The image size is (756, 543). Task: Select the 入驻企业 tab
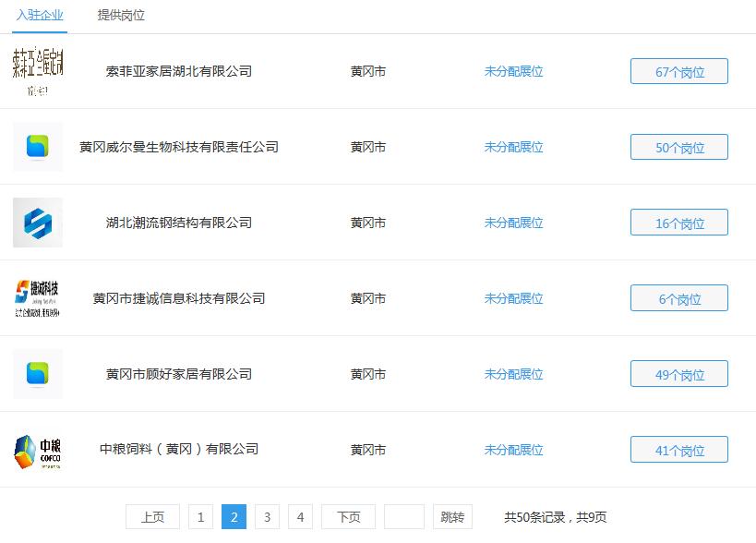[37, 16]
